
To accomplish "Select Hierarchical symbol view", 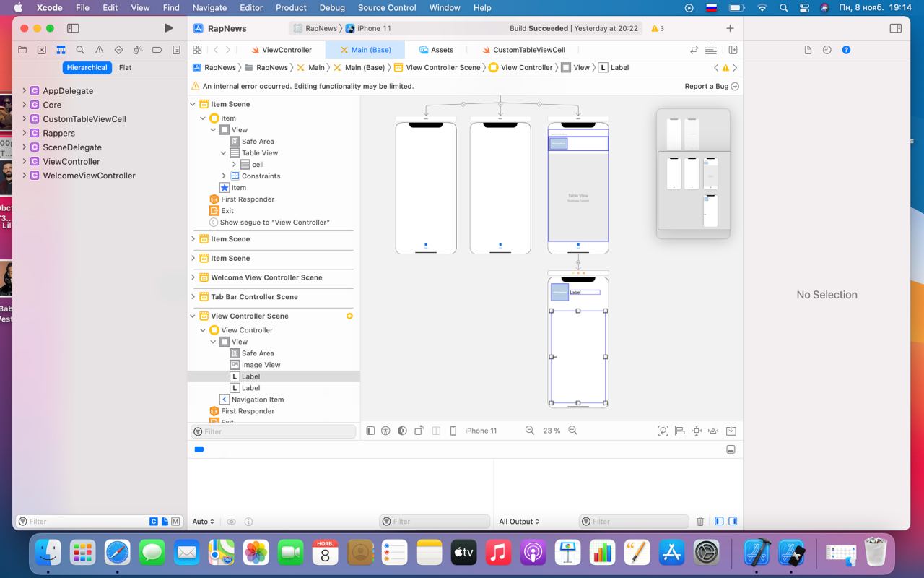I will click(x=87, y=67).
